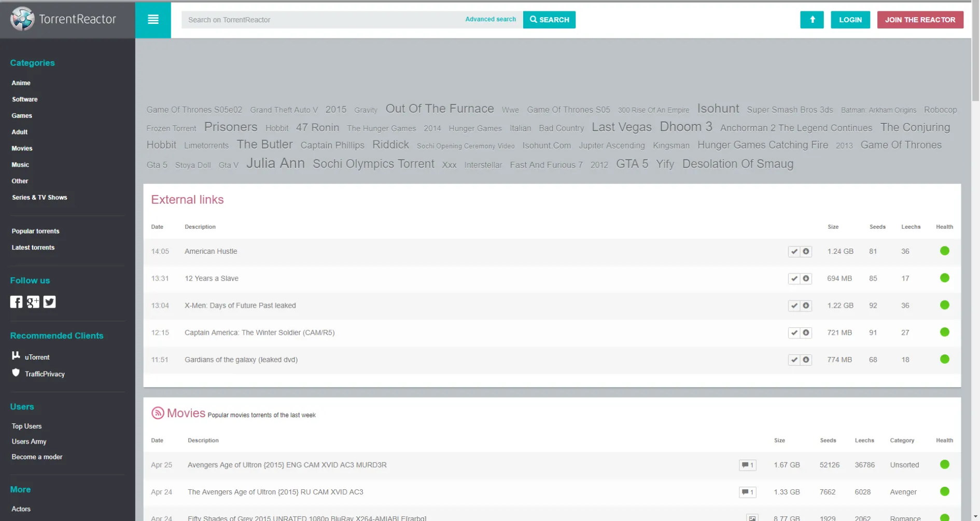Toggle the checkmark for X-Men: Days of Future Past

click(x=793, y=306)
